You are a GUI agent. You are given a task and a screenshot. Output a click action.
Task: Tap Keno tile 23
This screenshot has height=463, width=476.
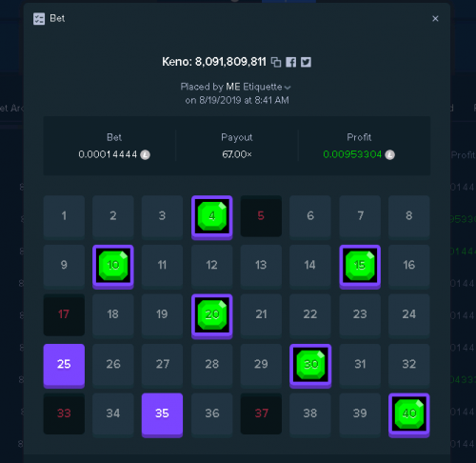(x=360, y=315)
